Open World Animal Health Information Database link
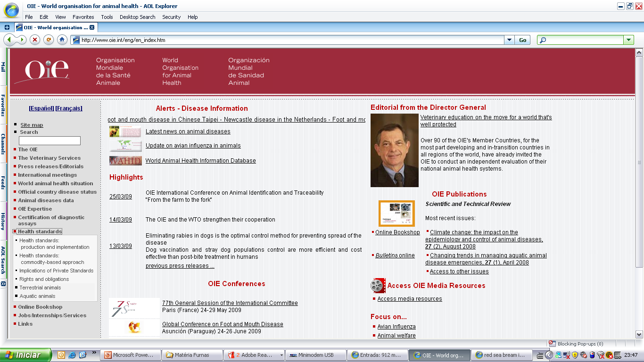 200,161
